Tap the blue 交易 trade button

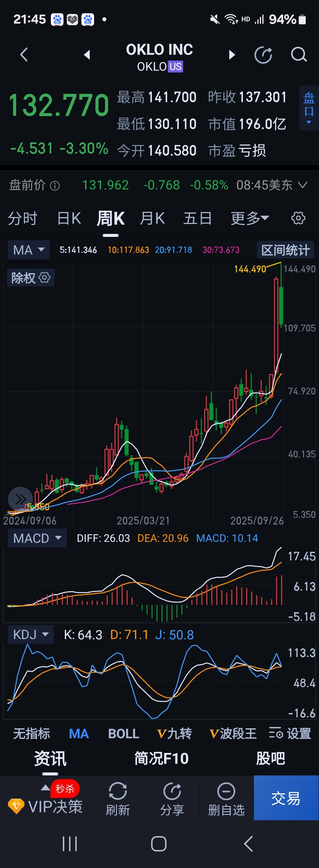click(286, 798)
